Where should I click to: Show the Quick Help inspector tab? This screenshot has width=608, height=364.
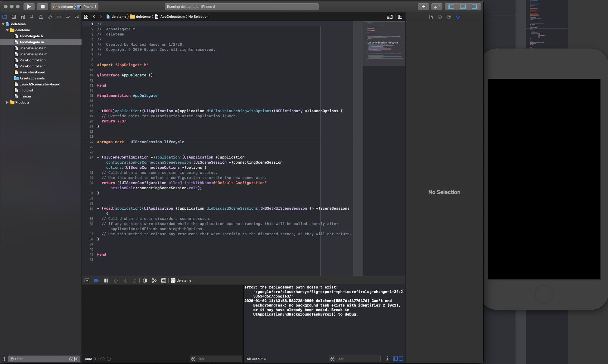(449, 17)
